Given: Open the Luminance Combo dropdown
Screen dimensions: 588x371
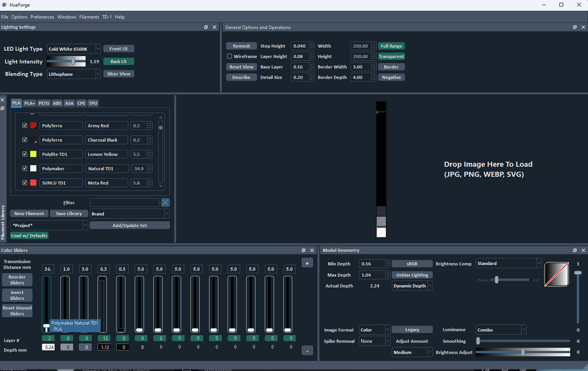Looking at the screenshot, I should pos(501,330).
